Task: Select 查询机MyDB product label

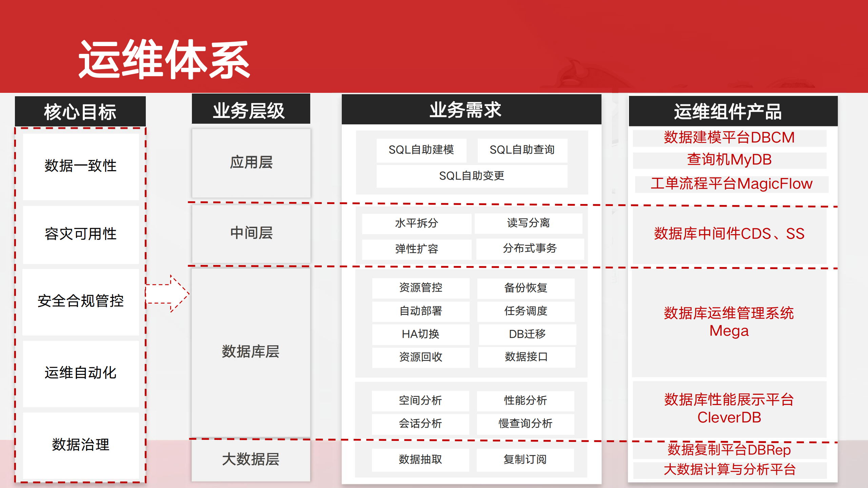Action: 730,160
